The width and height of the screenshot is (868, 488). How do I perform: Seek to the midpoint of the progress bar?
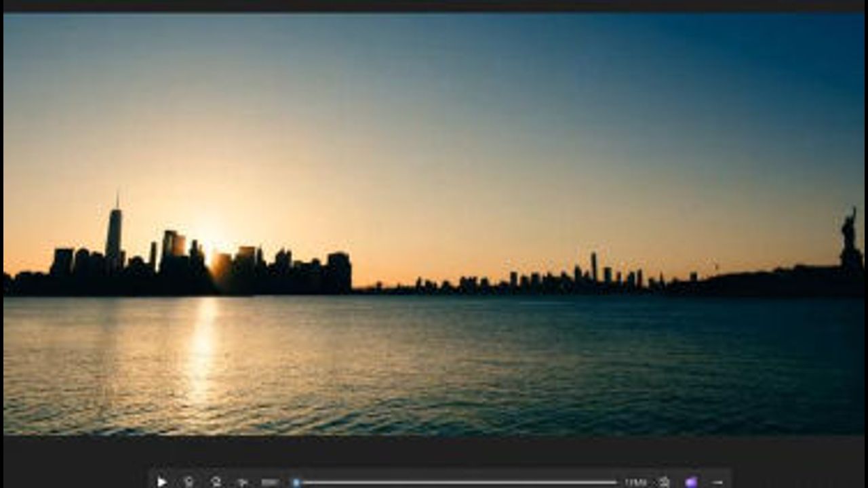click(456, 482)
